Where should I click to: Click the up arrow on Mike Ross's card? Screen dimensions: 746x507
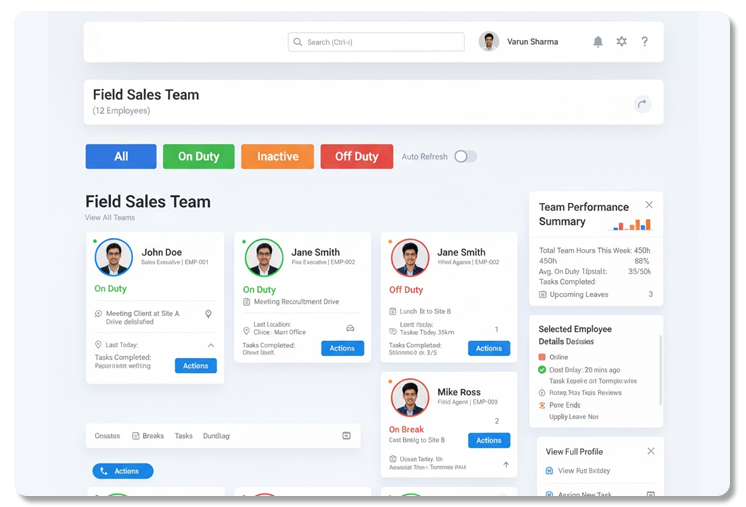pos(505,464)
